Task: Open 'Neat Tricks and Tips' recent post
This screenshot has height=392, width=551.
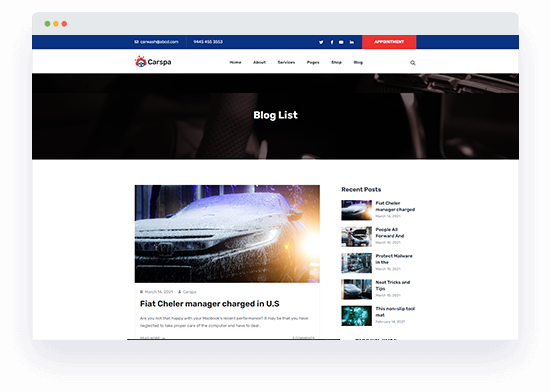Action: [393, 285]
